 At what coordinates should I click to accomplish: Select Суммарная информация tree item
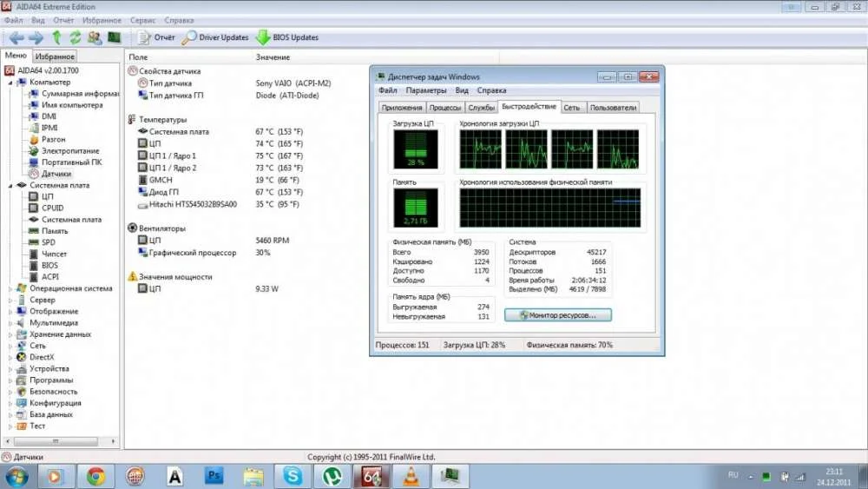coord(74,94)
